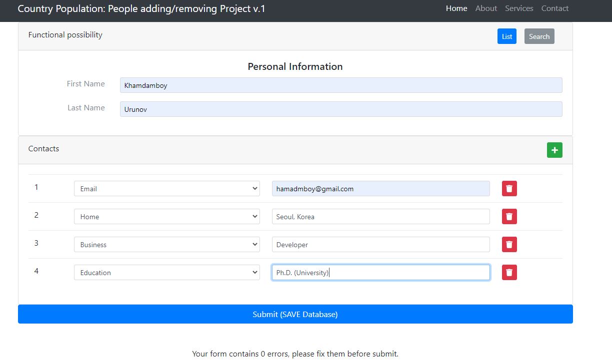Open the Contact nav item
Screen dimensions: 612x364
[x=555, y=8]
